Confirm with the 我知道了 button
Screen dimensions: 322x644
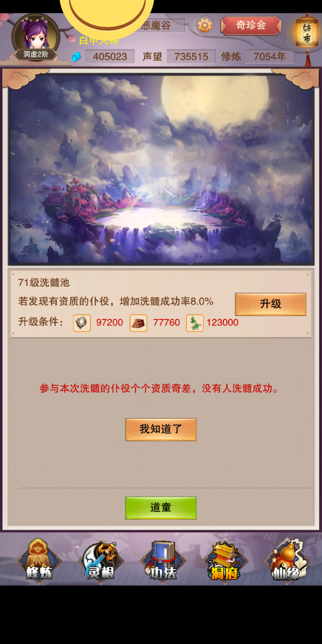pyautogui.click(x=161, y=429)
